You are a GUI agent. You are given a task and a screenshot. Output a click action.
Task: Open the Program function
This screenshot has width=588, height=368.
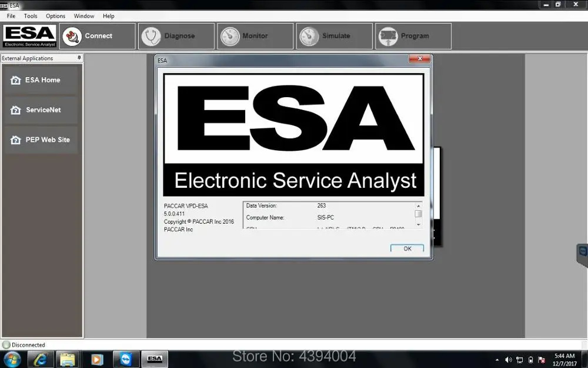(412, 36)
